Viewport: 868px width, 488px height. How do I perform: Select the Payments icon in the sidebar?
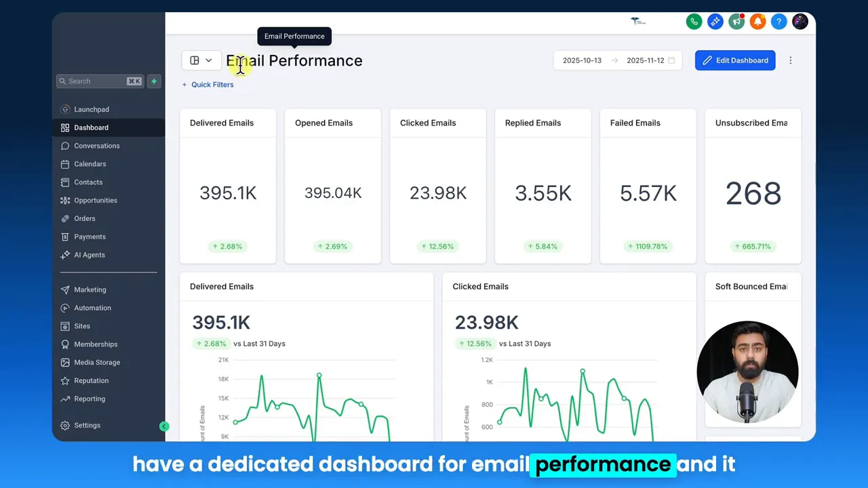pos(65,237)
